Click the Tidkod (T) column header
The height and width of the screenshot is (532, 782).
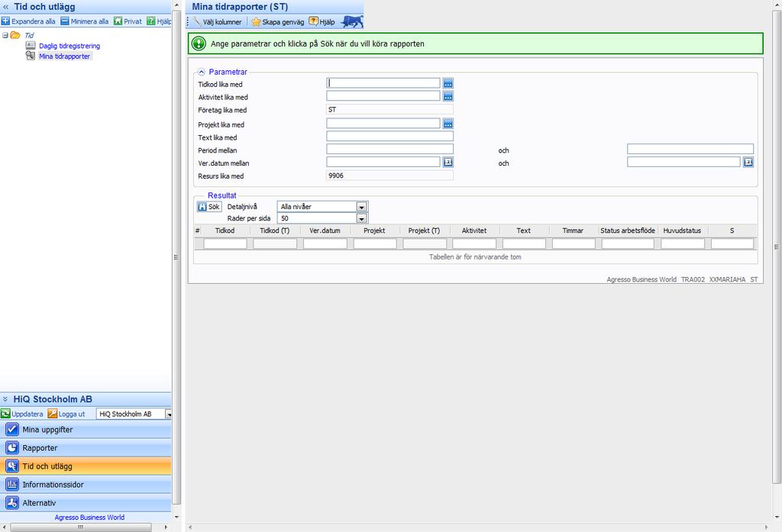(x=275, y=231)
